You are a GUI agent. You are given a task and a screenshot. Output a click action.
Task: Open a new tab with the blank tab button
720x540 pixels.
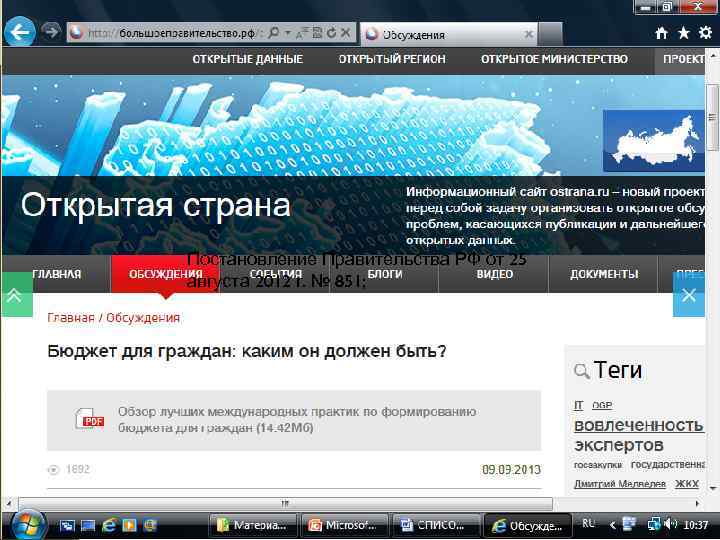551,34
